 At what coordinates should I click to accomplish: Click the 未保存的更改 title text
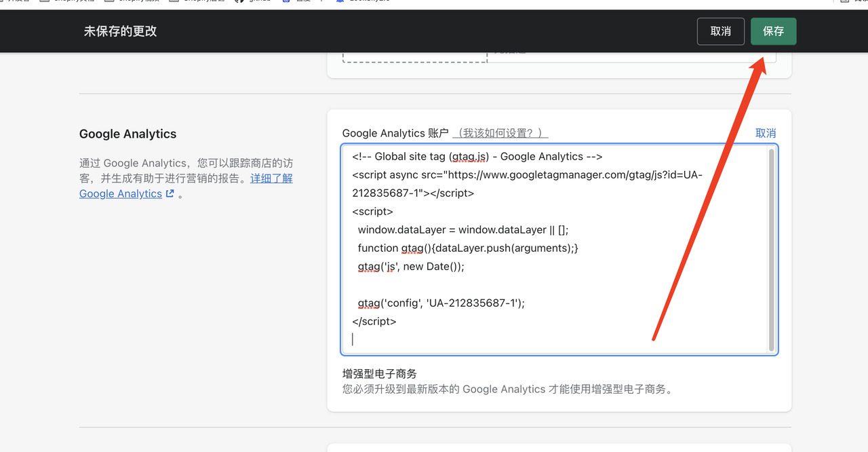tap(121, 31)
